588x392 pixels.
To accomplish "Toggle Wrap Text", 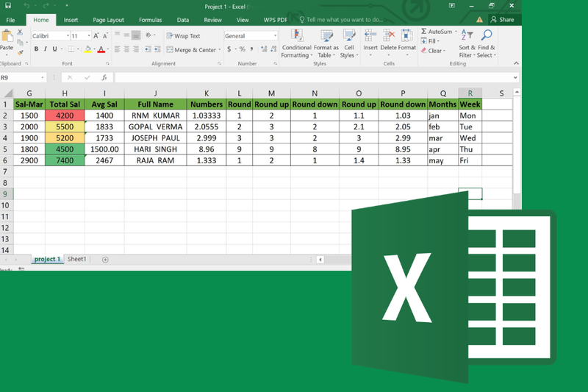I will pos(183,35).
